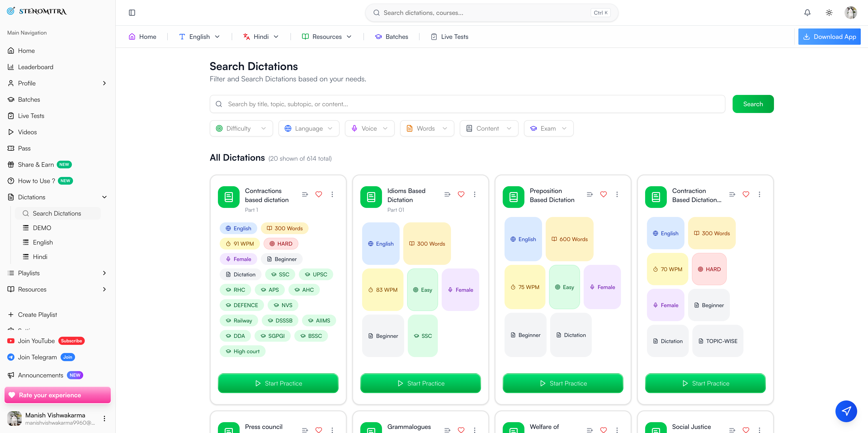
Task: Click the pink Rate your experience banner
Action: [x=57, y=395]
